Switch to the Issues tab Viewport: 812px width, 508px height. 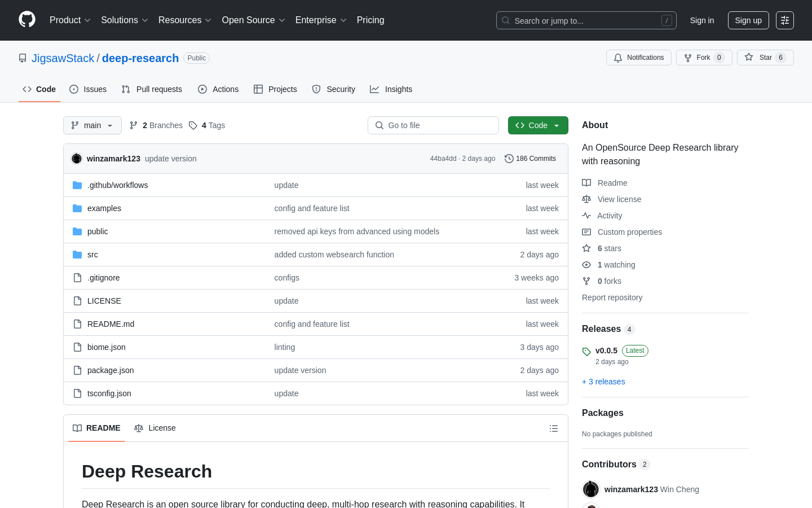(x=88, y=89)
